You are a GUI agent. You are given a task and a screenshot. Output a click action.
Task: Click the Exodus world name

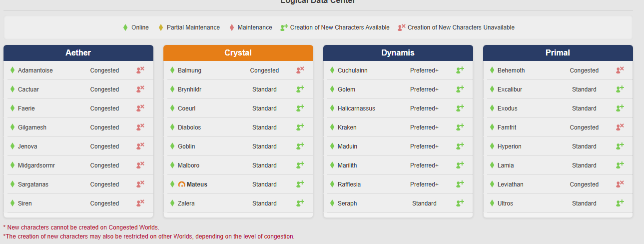click(508, 108)
